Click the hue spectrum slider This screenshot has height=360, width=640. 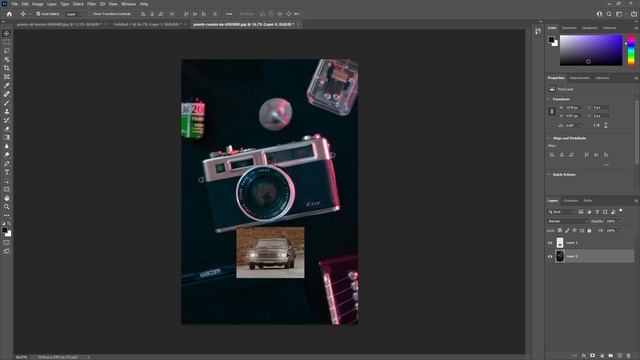(x=631, y=50)
